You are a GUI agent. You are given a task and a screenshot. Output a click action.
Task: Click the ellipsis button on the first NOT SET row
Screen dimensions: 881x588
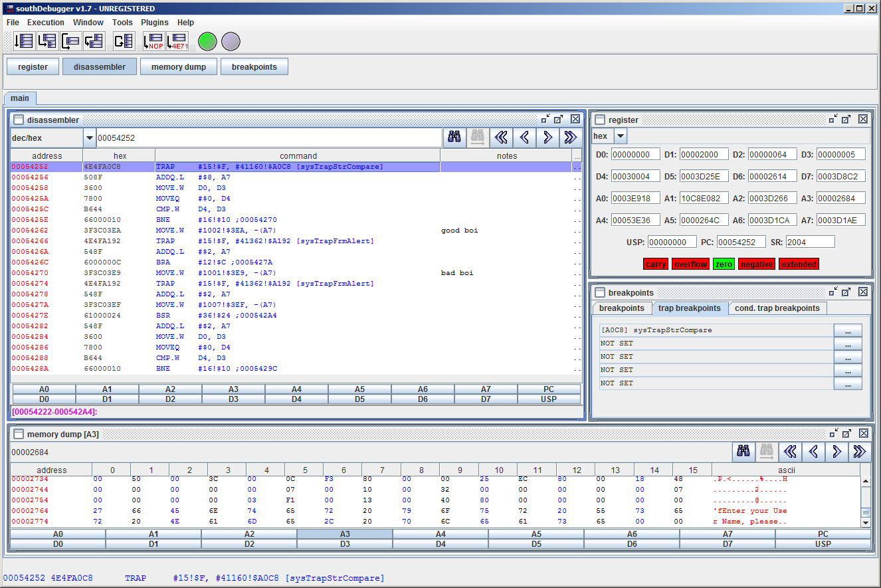pos(848,343)
